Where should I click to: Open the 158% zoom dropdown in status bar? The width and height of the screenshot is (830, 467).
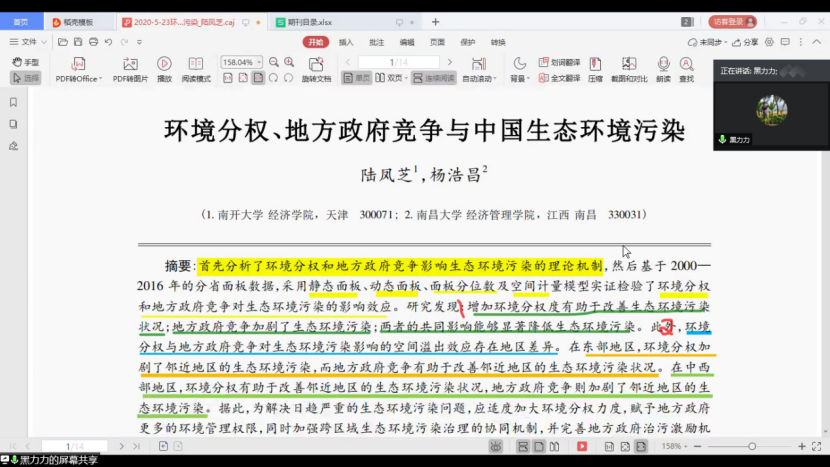tap(674, 447)
